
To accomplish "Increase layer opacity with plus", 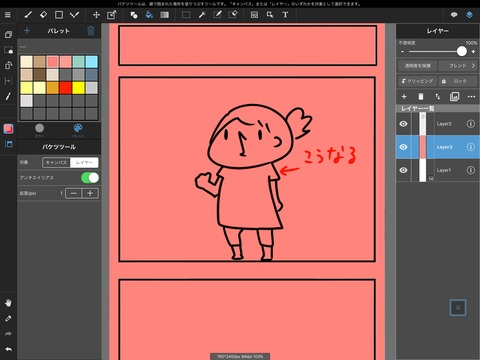I will pos(473,52).
